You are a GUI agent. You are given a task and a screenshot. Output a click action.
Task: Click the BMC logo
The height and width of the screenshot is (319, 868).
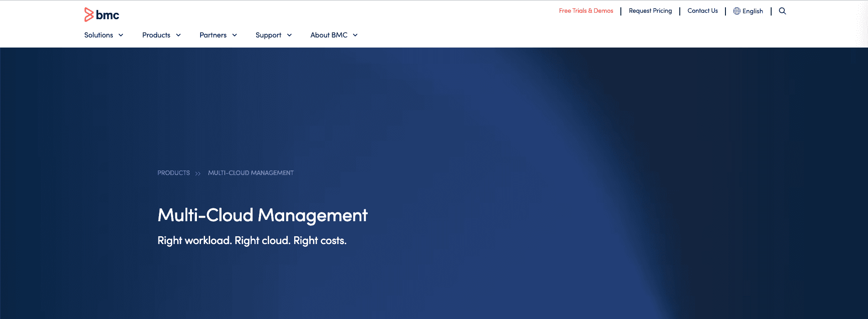tap(101, 15)
